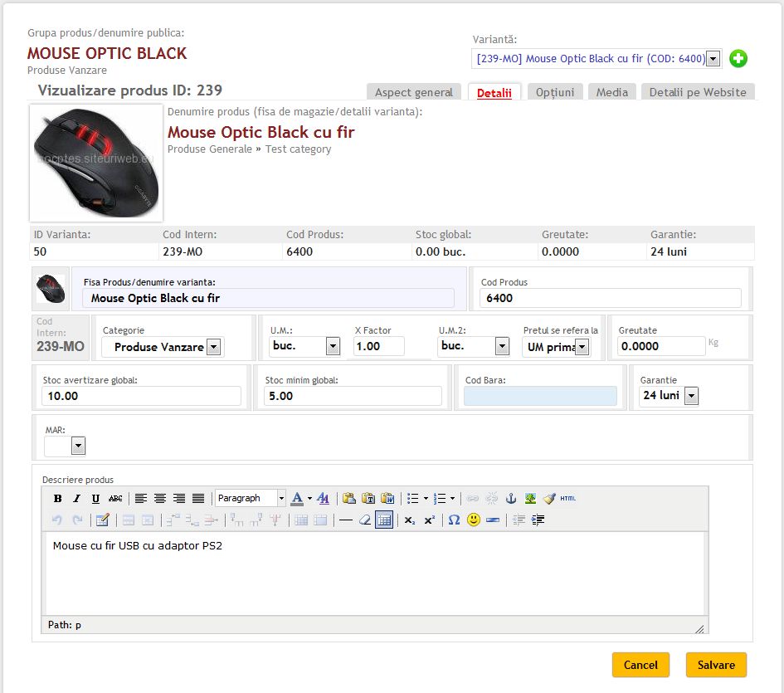Expand the Paragraph format dropdown
The height and width of the screenshot is (693, 784).
pyautogui.click(x=281, y=499)
